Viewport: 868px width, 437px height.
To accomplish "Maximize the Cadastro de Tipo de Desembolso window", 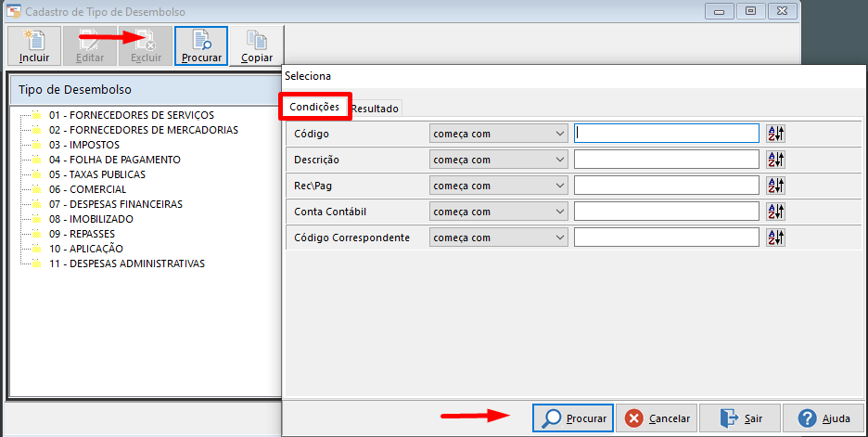I will (750, 11).
